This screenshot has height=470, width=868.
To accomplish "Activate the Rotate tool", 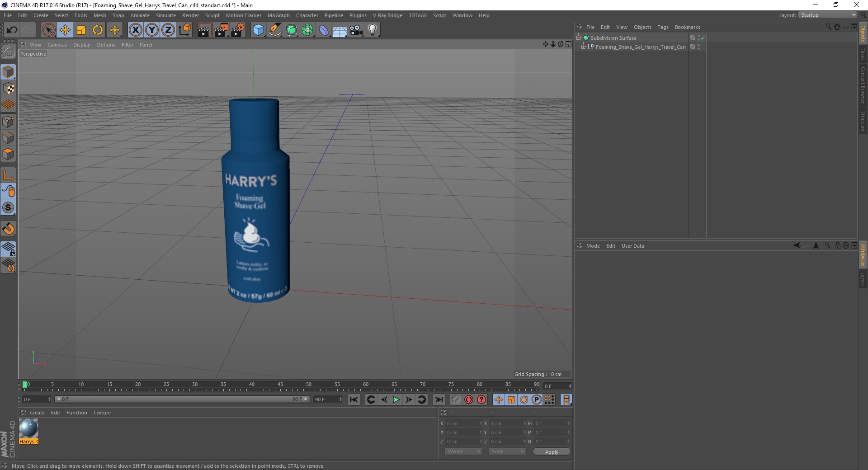I will (x=98, y=30).
